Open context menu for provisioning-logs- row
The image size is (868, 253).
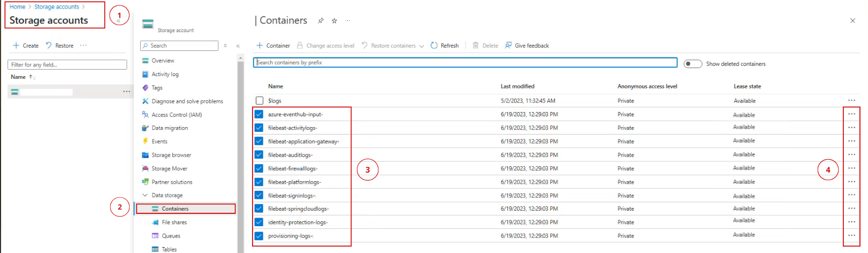[x=851, y=235]
